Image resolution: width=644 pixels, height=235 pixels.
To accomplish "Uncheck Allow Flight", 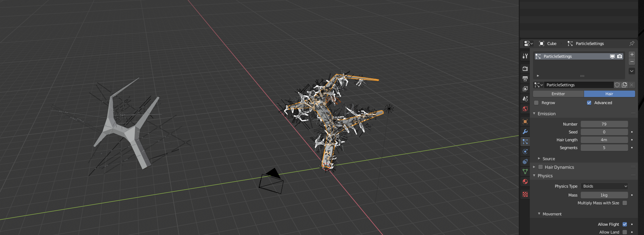I will point(625,224).
